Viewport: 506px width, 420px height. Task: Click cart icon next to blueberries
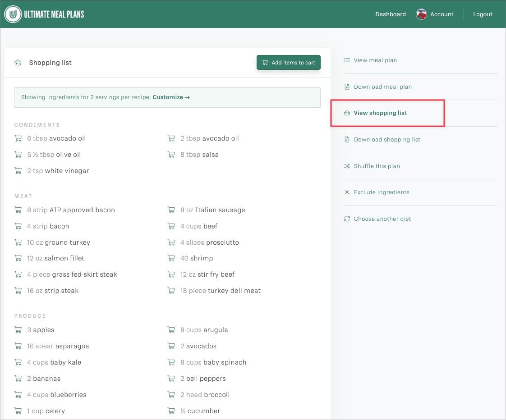point(18,395)
